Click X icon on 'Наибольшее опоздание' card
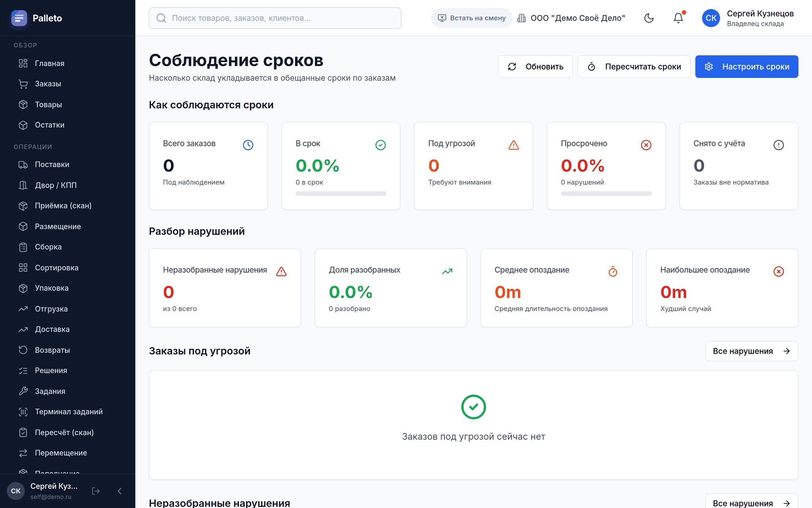The height and width of the screenshot is (508, 812). [x=779, y=271]
